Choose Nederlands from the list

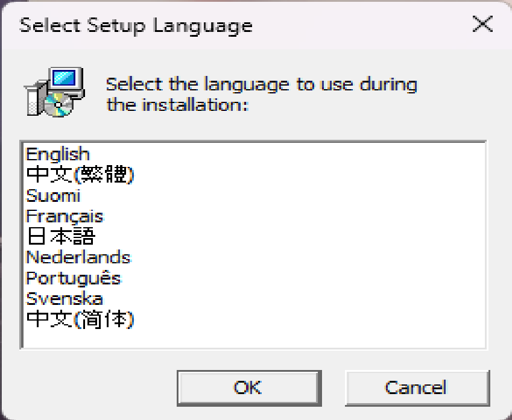point(78,257)
